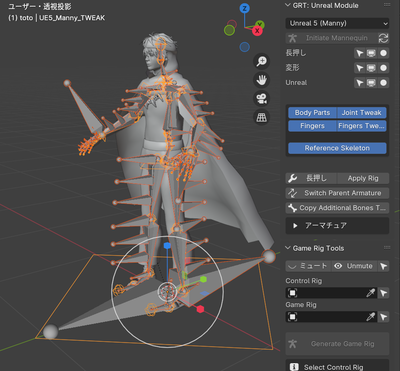This screenshot has width=400, height=371.
Task: Click the red X axis on gizmo
Action: (x=257, y=31)
